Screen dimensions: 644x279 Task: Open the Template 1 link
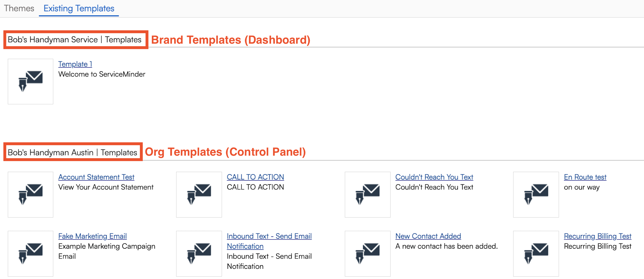coord(75,64)
